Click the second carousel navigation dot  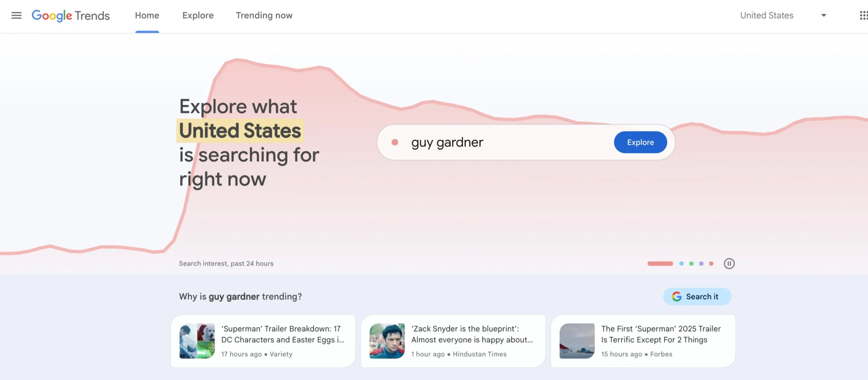682,263
